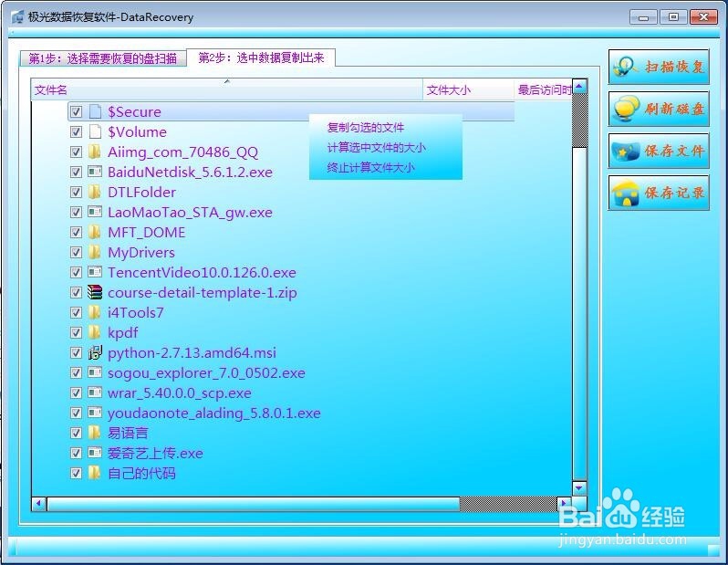Toggle the i4Tools7 checkbox
Viewport: 728px width, 565px height.
tap(76, 312)
